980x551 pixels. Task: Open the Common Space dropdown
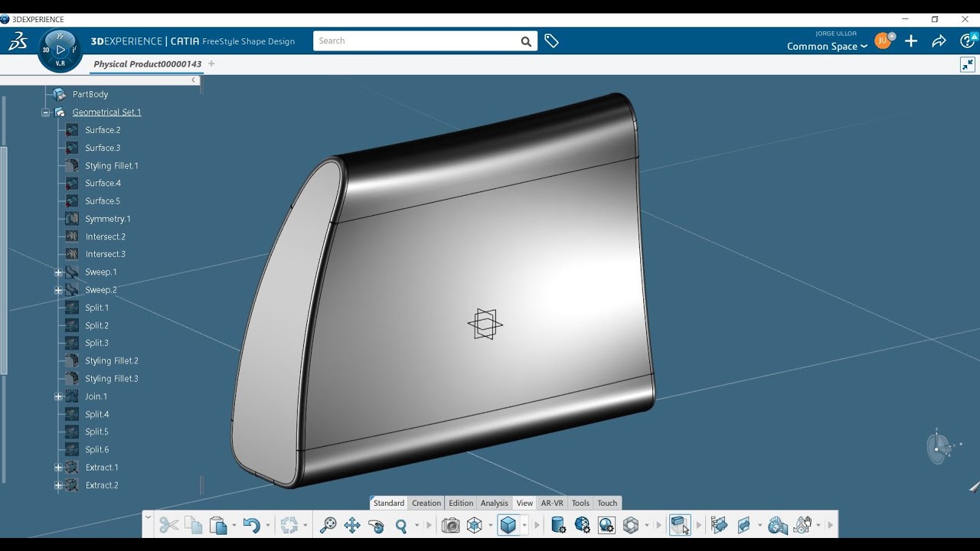click(827, 46)
